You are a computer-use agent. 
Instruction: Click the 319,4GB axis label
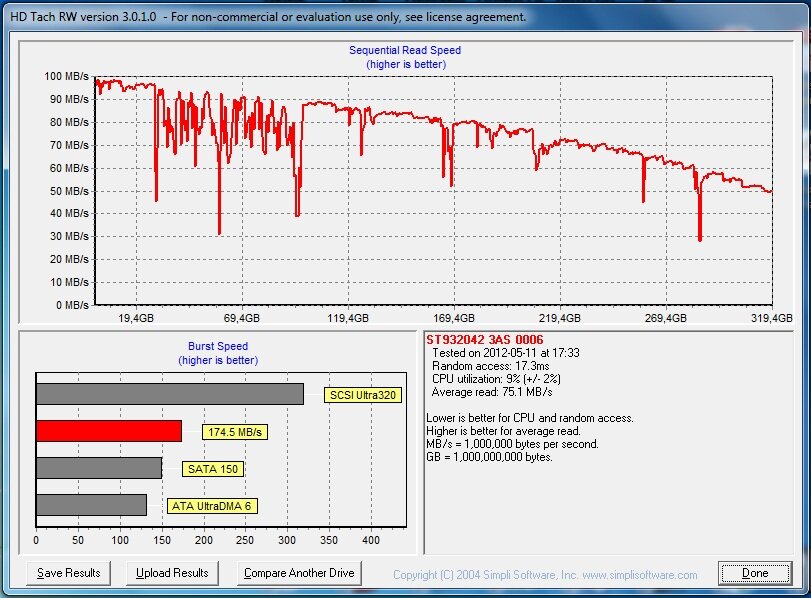(x=772, y=318)
